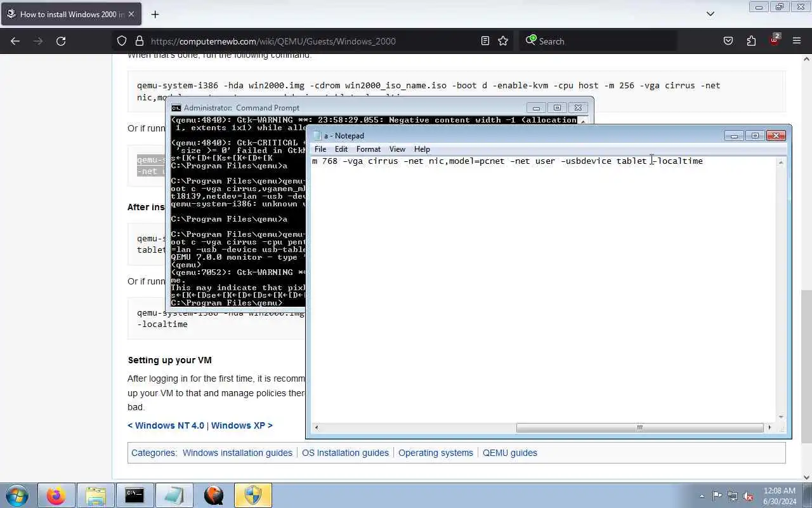The width and height of the screenshot is (812, 508).
Task: Click the Windows Start button
Action: pos(17,495)
